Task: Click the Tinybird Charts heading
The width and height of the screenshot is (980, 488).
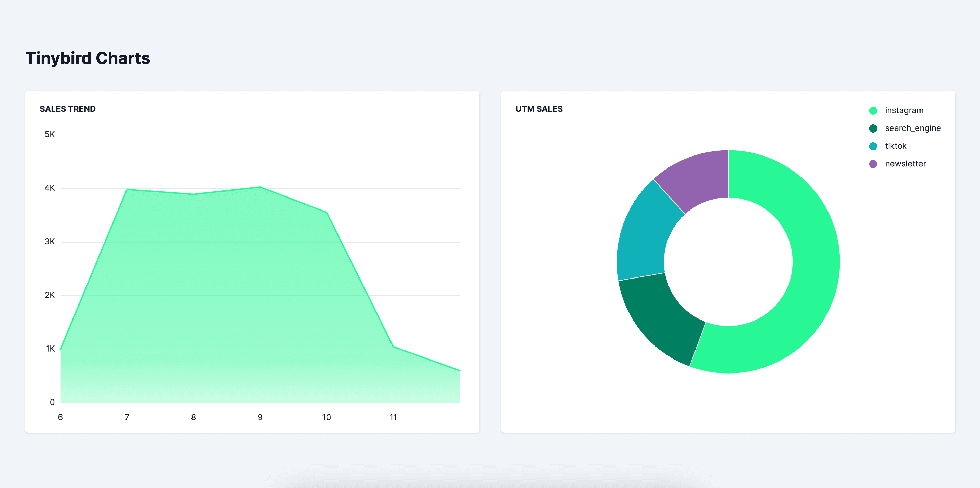Action: (88, 58)
